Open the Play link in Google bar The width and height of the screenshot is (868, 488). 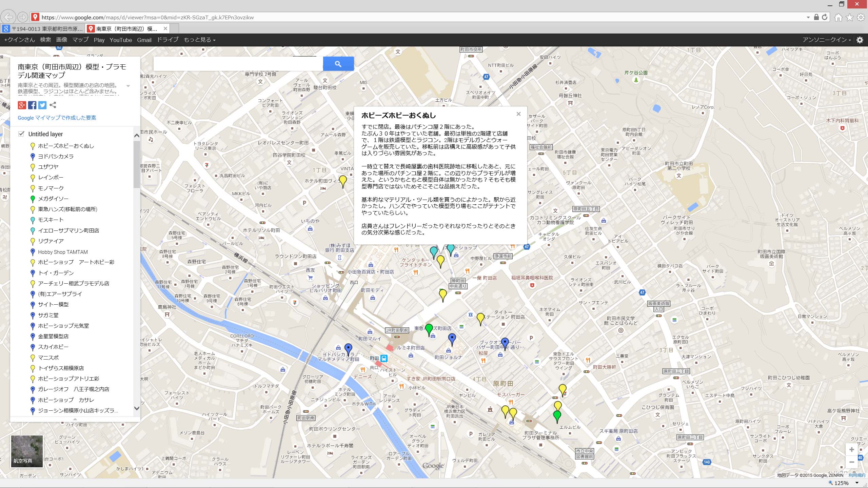tap(99, 40)
